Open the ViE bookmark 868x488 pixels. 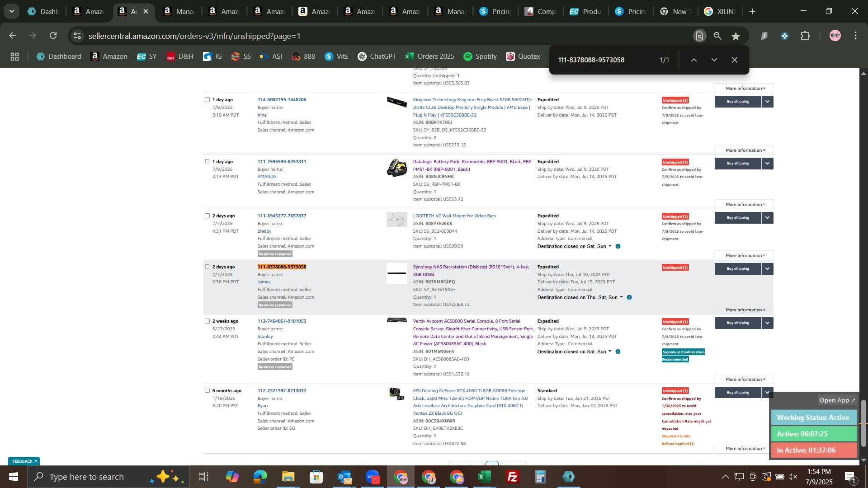pos(336,56)
